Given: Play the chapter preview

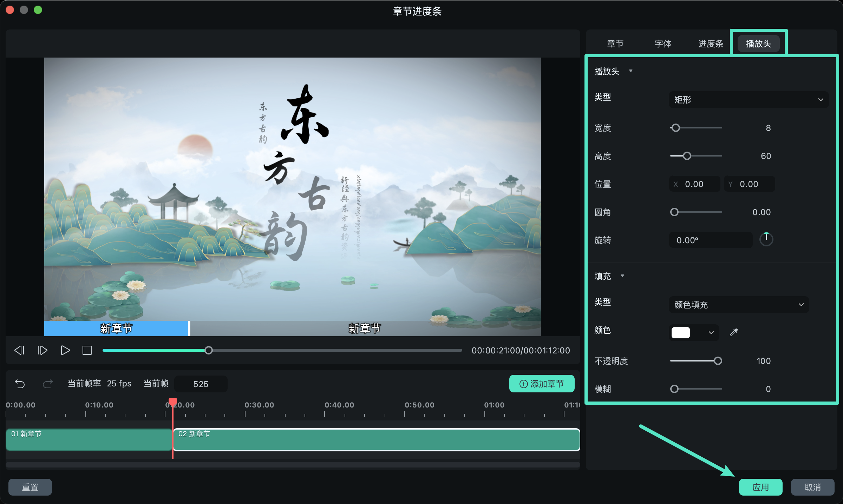Looking at the screenshot, I should pyautogui.click(x=65, y=350).
